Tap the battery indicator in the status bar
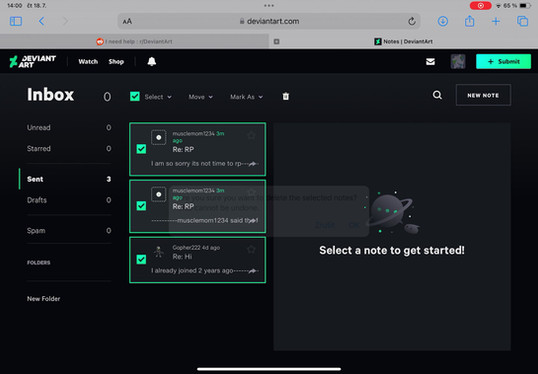 click(x=525, y=5)
